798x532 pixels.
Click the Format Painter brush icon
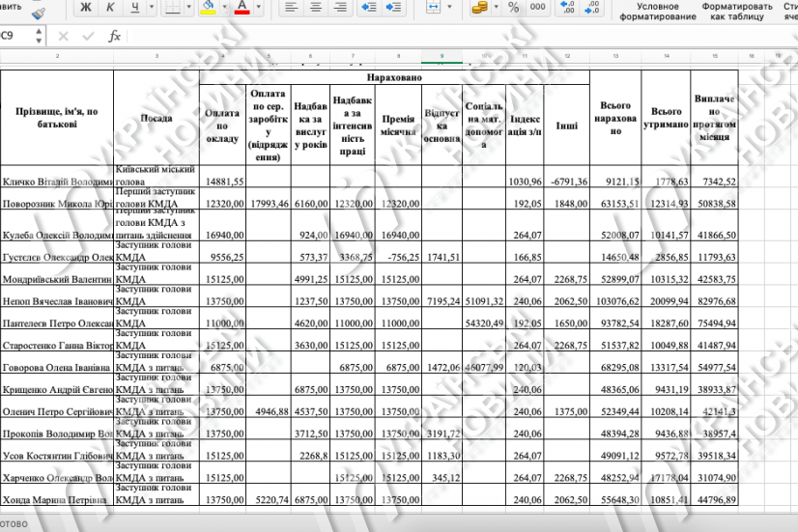pos(39,13)
